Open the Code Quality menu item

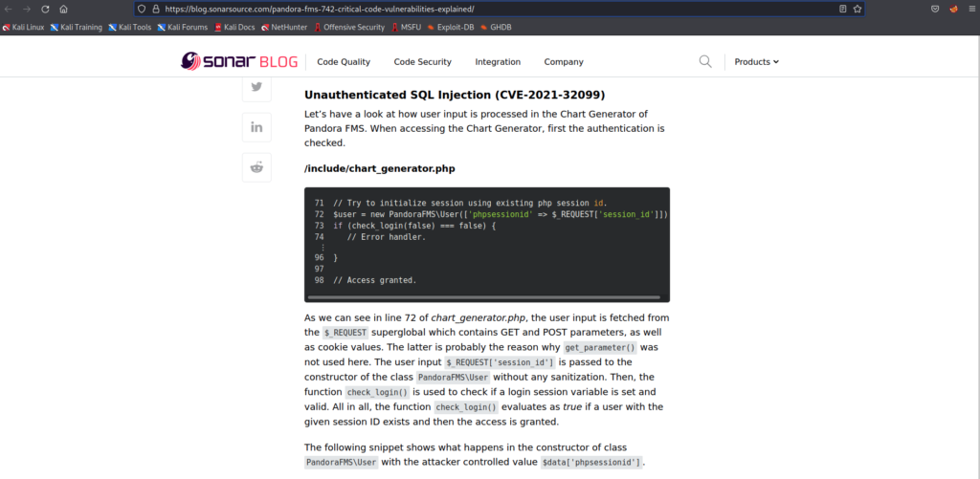tap(344, 62)
